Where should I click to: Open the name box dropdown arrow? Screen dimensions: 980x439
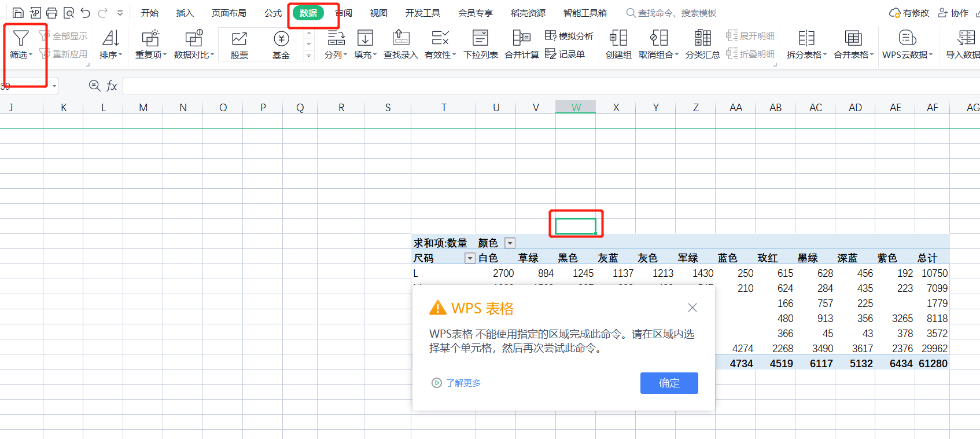54,86
